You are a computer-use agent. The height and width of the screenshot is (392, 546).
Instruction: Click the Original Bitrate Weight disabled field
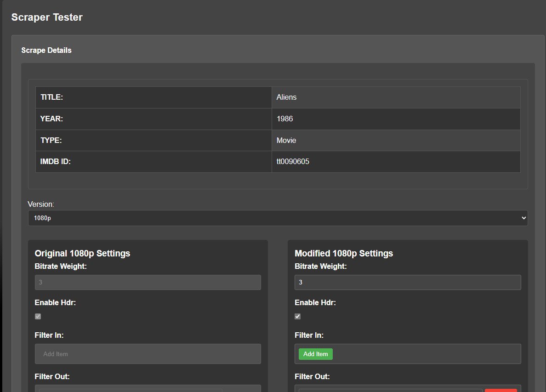(148, 282)
